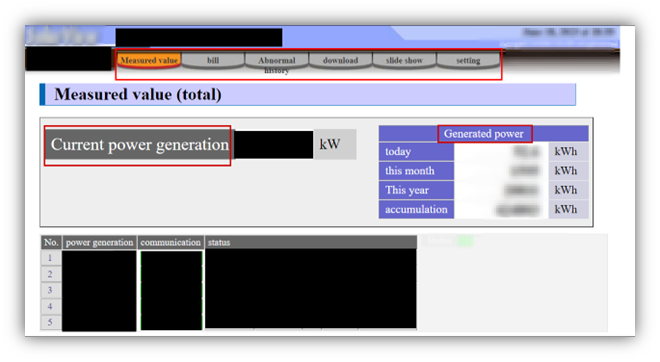The height and width of the screenshot is (362, 660).
Task: Select row number 2
Action: [x=51, y=274]
